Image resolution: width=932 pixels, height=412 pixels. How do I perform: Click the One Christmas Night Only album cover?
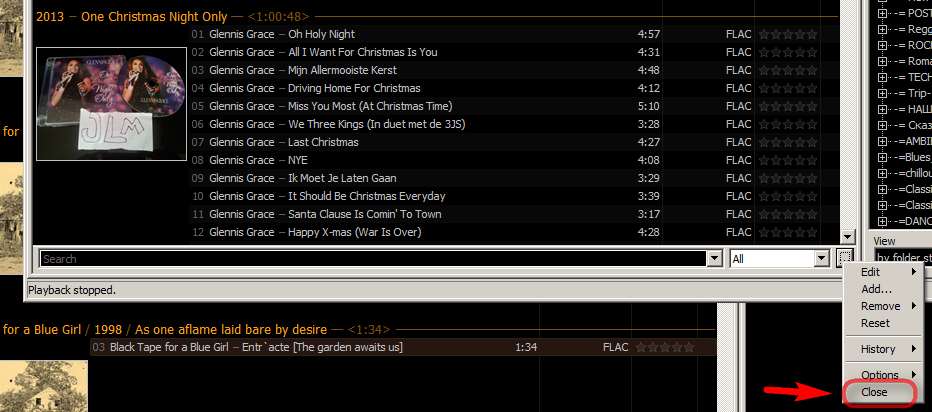(111, 104)
